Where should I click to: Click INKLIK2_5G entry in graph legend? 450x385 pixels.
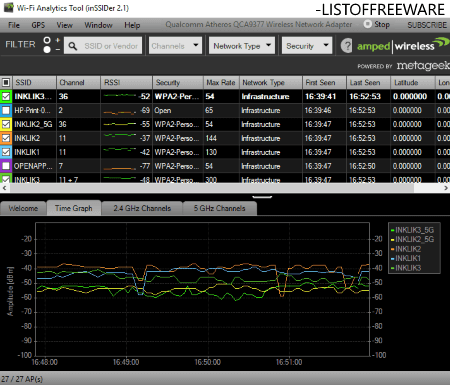(x=412, y=239)
